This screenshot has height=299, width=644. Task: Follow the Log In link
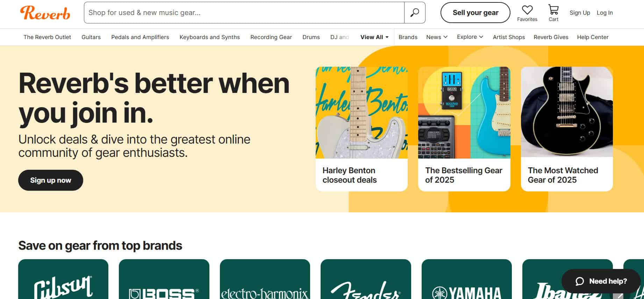604,13
